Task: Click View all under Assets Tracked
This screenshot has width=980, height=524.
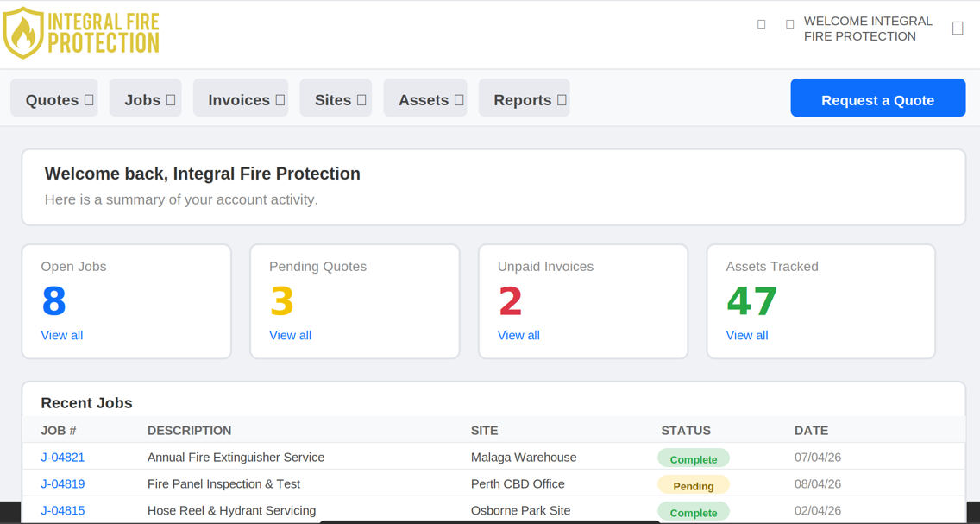Action: coord(747,335)
